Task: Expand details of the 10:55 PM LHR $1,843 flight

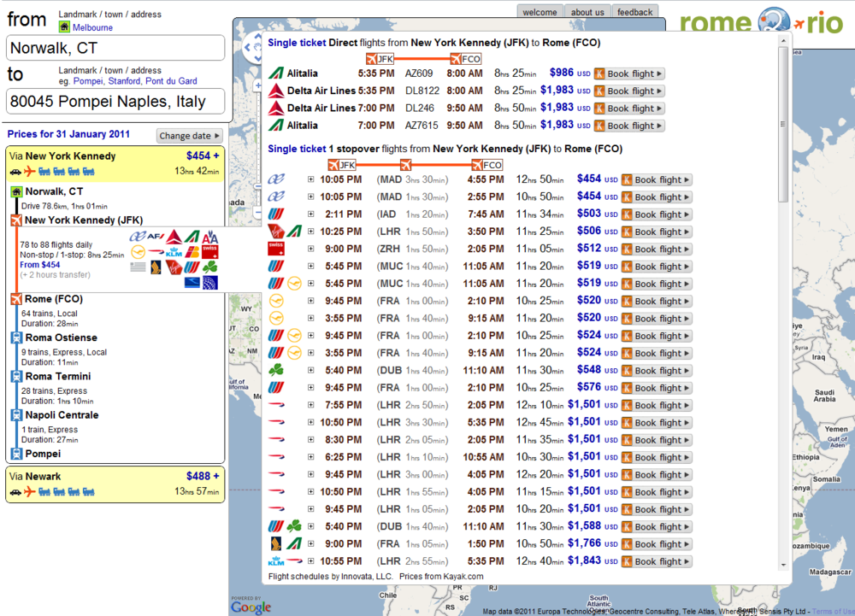Action: click(x=310, y=561)
